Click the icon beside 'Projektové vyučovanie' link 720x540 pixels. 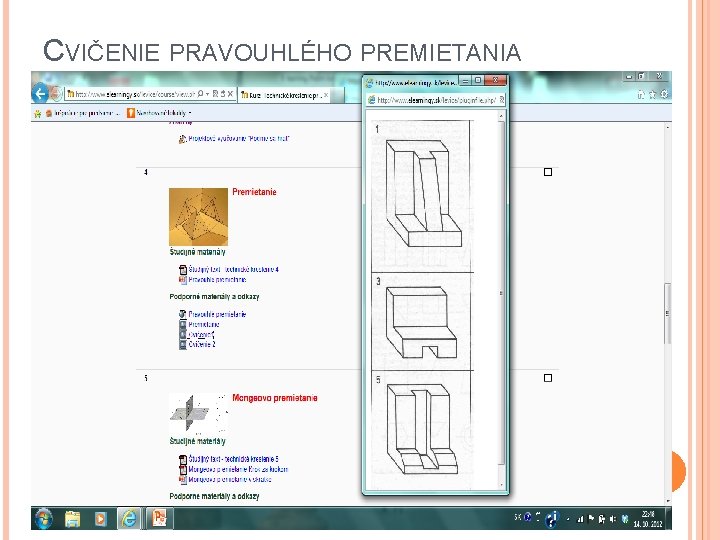click(182, 139)
